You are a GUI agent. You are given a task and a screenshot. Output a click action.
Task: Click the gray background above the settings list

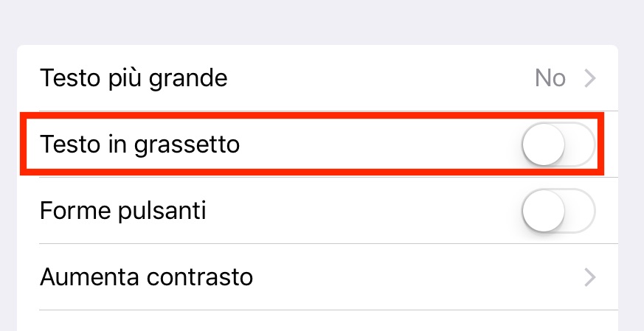pyautogui.click(x=317, y=22)
